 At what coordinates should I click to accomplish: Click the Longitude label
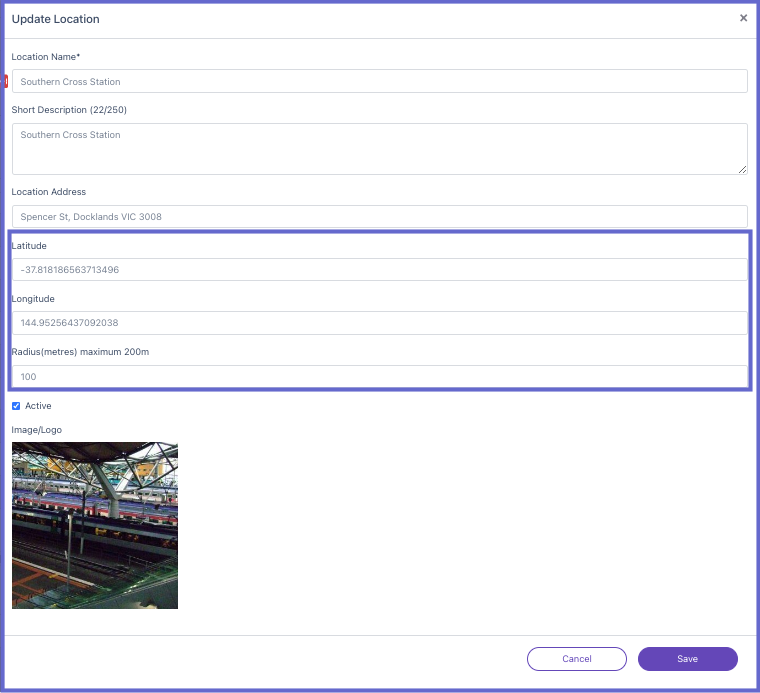click(x=33, y=299)
